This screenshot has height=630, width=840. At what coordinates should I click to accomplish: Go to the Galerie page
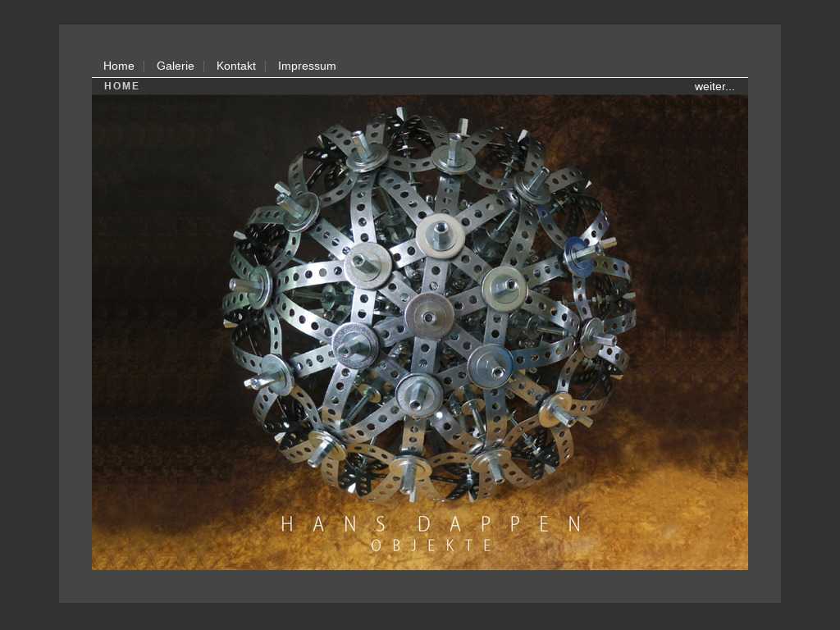click(176, 66)
